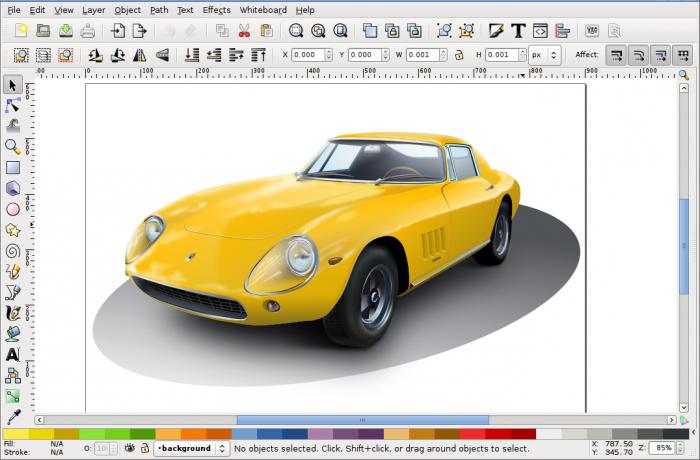Click the Import icon
The width and height of the screenshot is (700, 460).
tap(118, 31)
